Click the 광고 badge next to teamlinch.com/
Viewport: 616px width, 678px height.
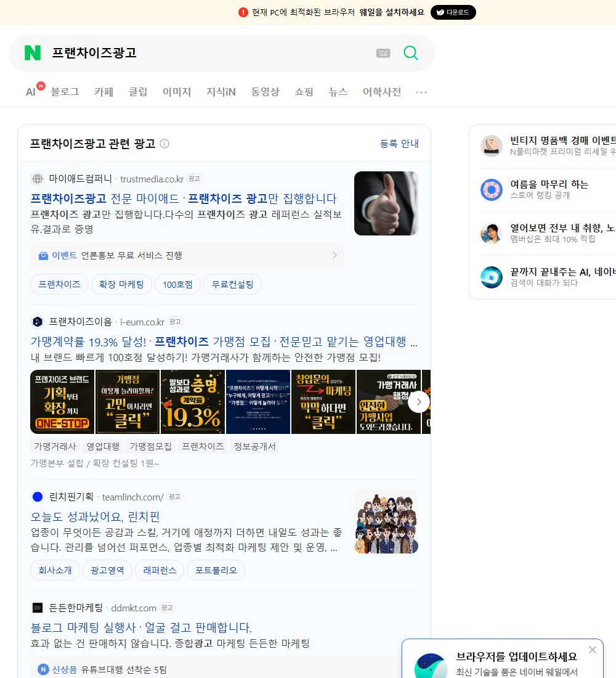[175, 497]
